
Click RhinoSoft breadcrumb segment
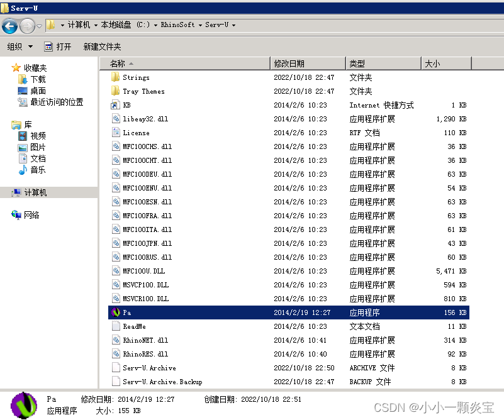point(177,25)
